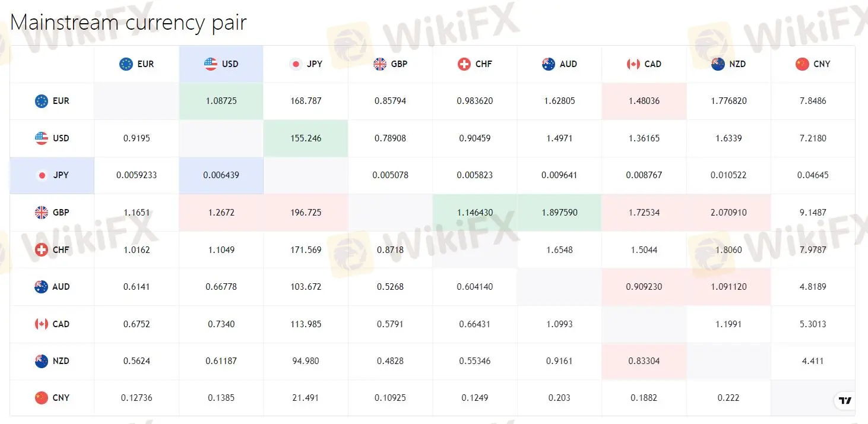Open the TradingView logo in bottom corner
Screen dimensions: 868x424
(845, 401)
